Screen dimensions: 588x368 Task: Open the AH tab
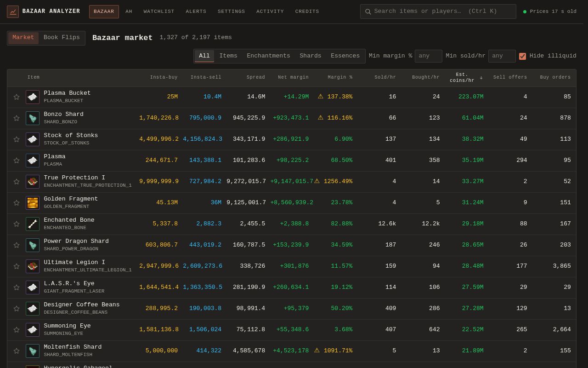tap(129, 11)
